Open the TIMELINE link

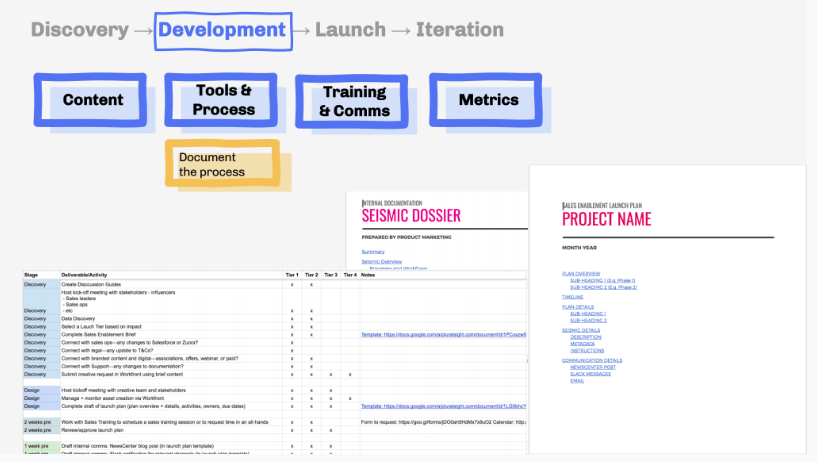[x=572, y=297]
